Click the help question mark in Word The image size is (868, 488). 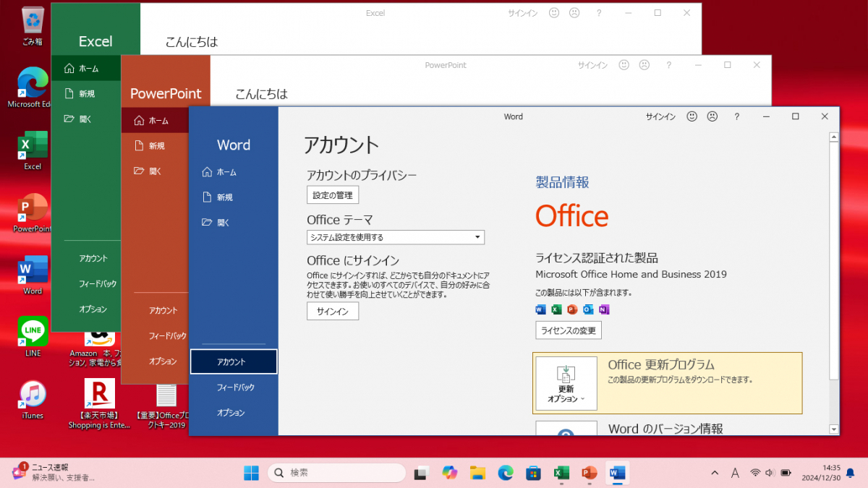point(736,116)
